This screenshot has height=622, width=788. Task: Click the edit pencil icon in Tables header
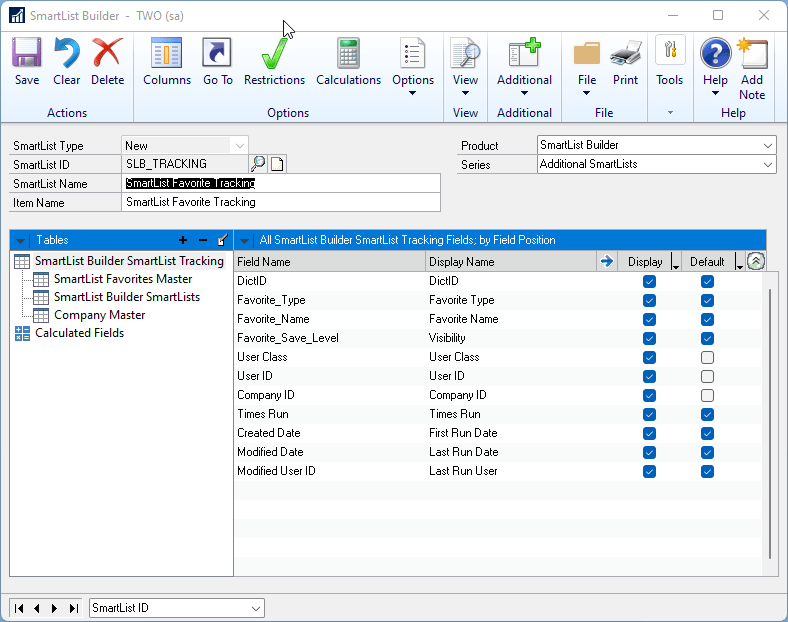223,240
